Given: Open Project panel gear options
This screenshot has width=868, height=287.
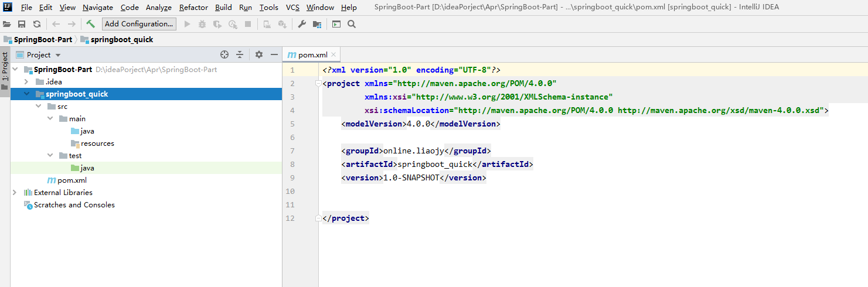Looking at the screenshot, I should click(x=259, y=54).
